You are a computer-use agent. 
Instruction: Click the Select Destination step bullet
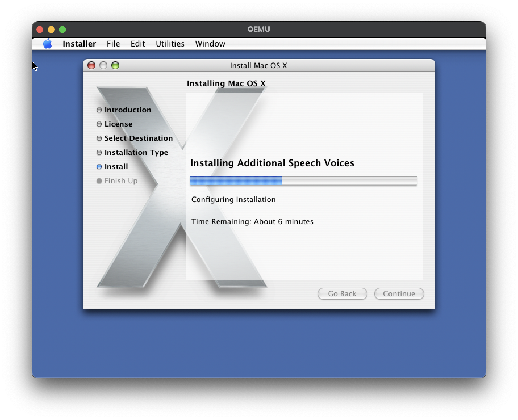pos(99,138)
